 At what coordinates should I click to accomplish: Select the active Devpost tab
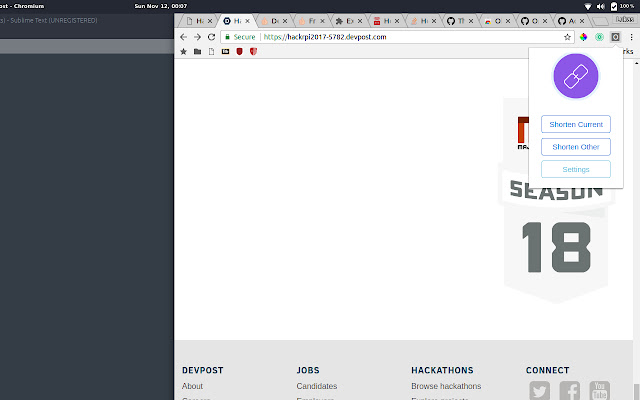[x=236, y=21]
